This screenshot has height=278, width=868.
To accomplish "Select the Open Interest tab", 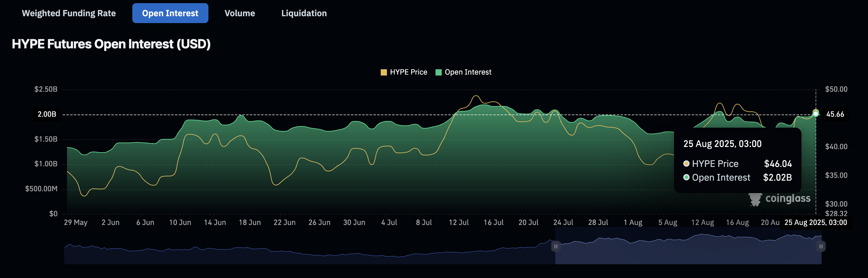I will [170, 13].
